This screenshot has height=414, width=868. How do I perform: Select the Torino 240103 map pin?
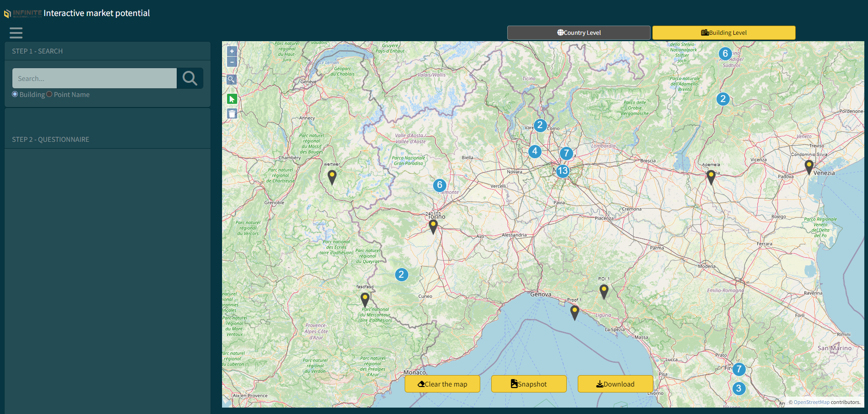(433, 227)
